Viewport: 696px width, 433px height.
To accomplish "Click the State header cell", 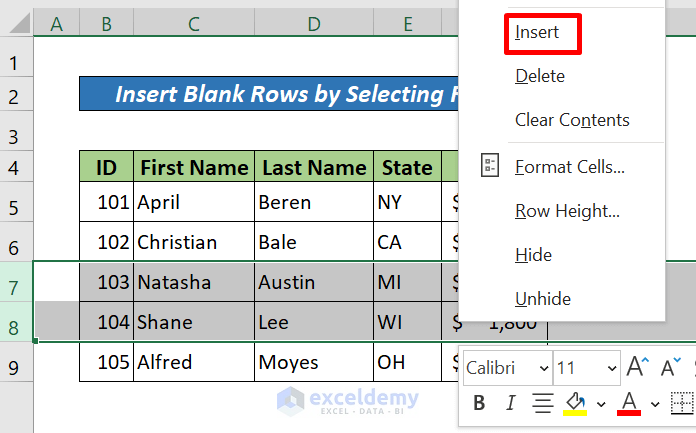I will [x=407, y=167].
